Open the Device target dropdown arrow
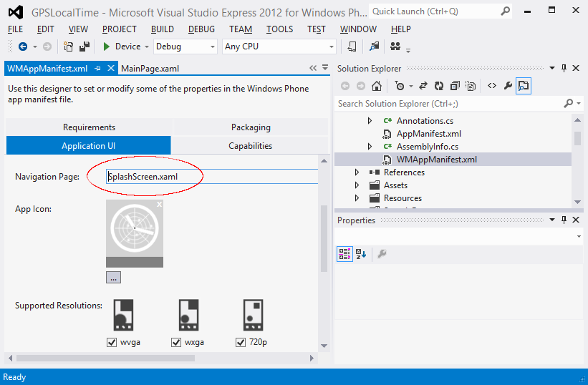588x385 pixels. coord(147,47)
